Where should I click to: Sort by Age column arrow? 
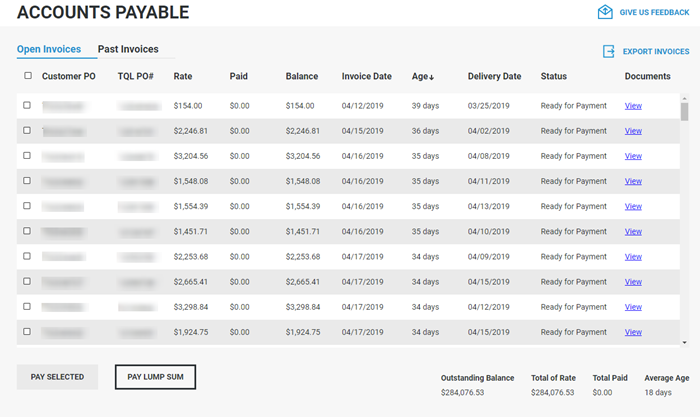433,77
